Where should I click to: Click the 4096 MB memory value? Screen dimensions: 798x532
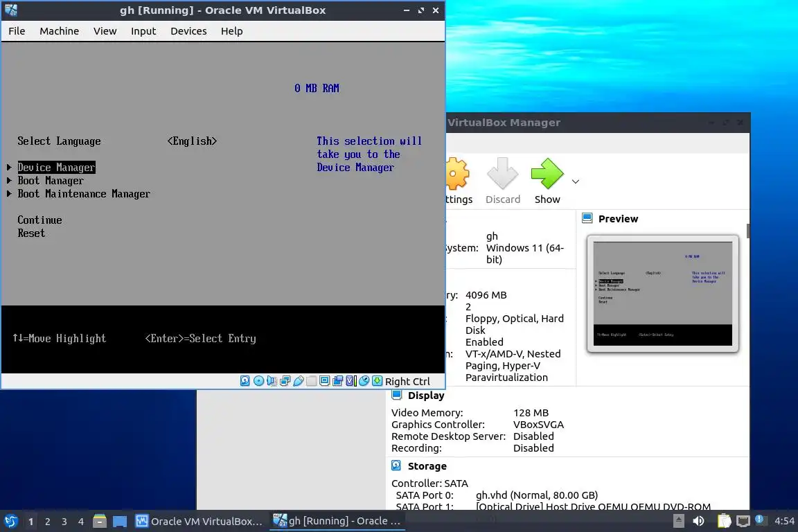(486, 295)
